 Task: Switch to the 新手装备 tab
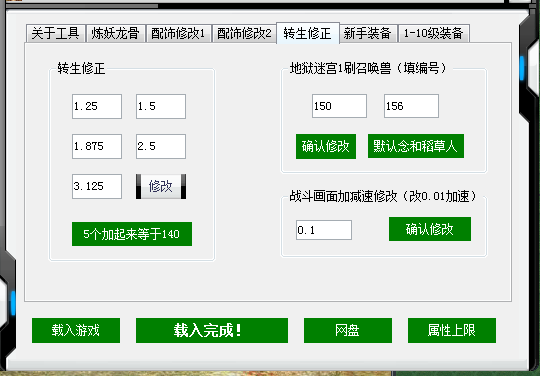coord(368,33)
